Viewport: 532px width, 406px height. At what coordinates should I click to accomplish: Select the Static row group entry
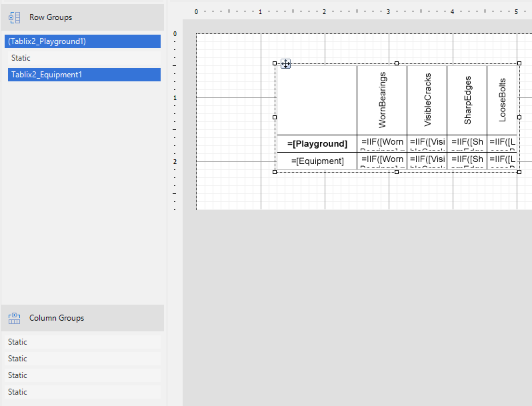(84, 58)
